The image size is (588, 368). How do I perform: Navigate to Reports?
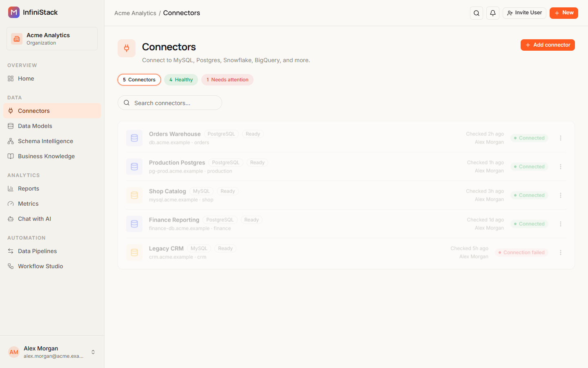(52, 188)
